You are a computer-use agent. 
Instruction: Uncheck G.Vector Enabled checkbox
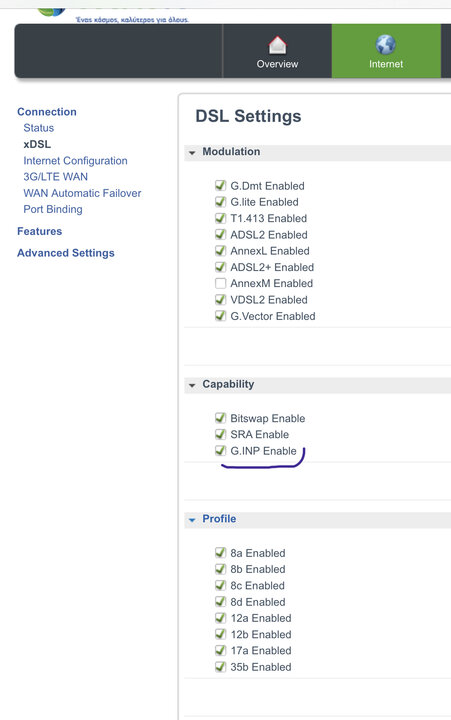click(x=220, y=315)
